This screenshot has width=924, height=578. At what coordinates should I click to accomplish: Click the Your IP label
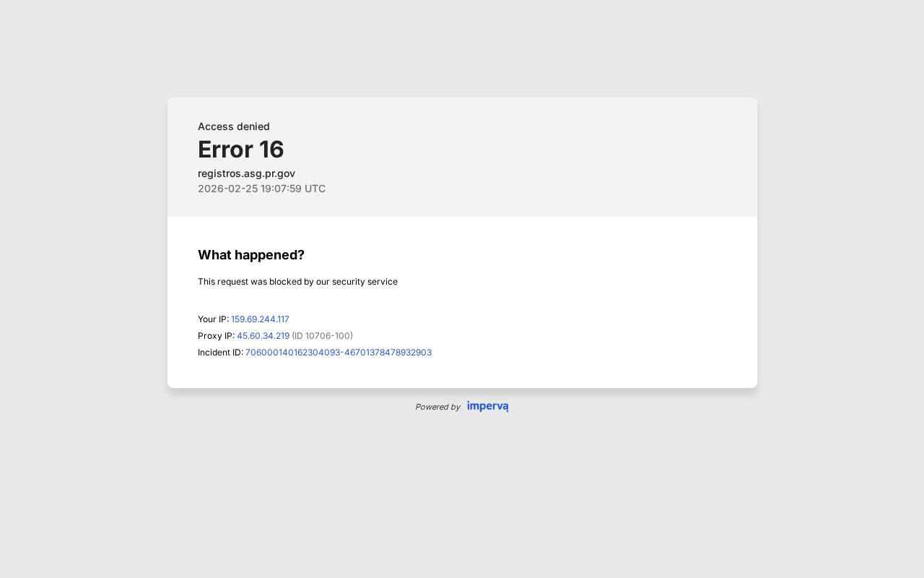pos(213,319)
